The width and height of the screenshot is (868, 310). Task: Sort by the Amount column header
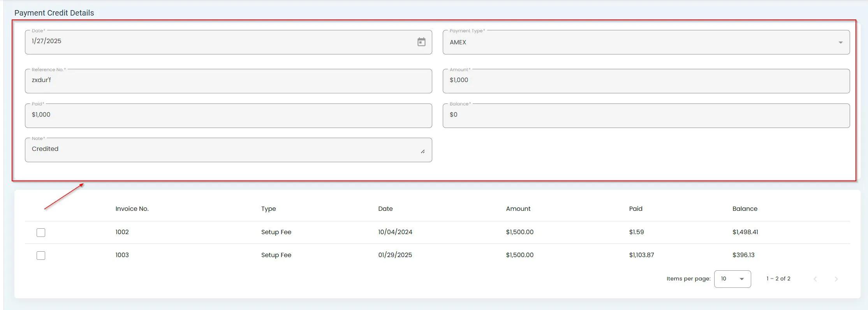tap(518, 209)
